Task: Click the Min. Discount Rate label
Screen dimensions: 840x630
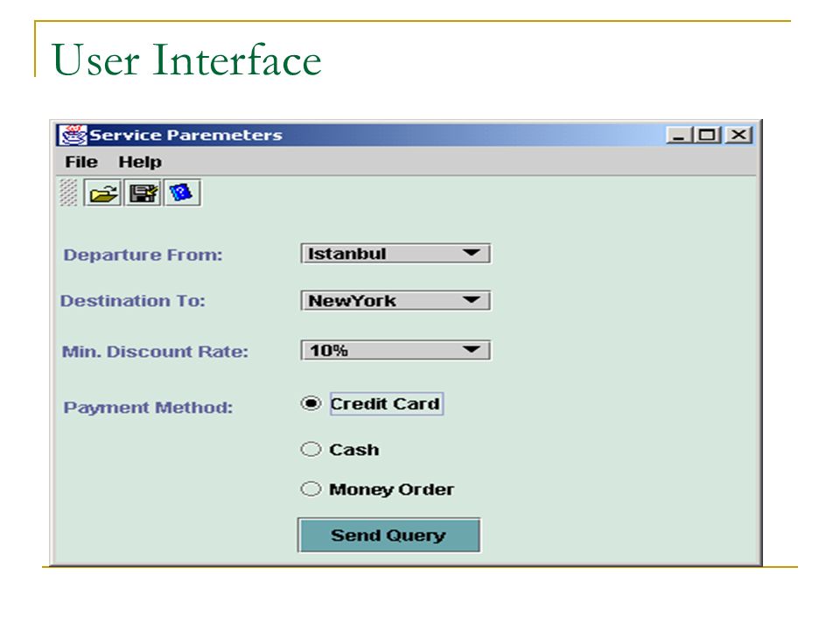Action: pyautogui.click(x=156, y=352)
